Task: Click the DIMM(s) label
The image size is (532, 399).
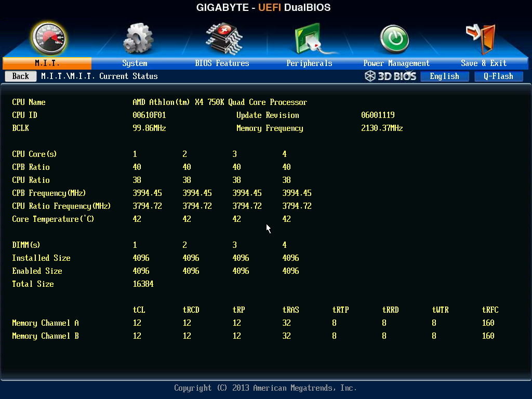Action: (26, 245)
